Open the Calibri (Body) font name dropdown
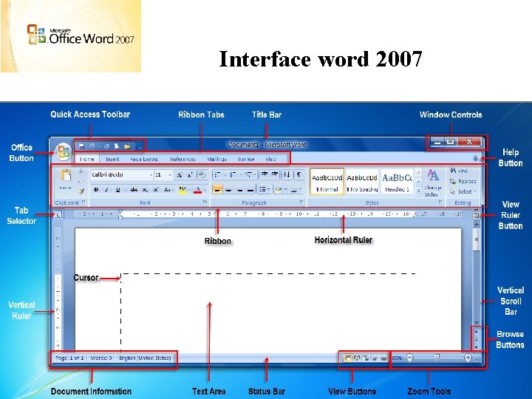Viewport: 532px width, 399px height. point(122,174)
